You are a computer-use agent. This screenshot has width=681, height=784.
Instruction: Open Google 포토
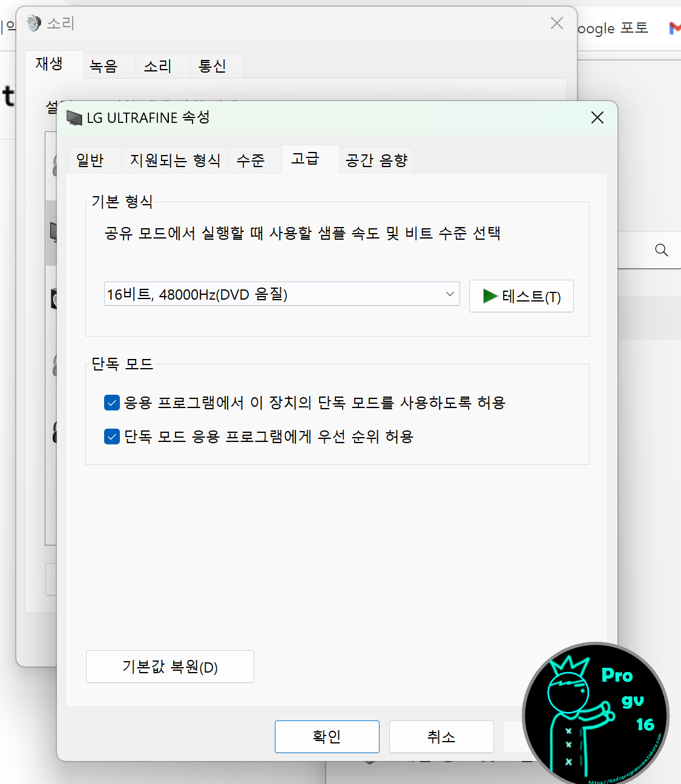[x=614, y=28]
